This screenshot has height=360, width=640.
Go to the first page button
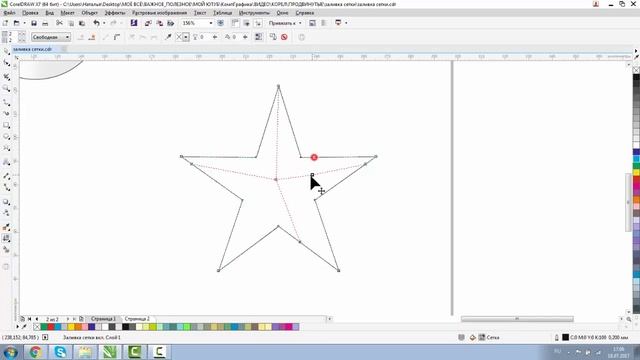(x=29, y=319)
